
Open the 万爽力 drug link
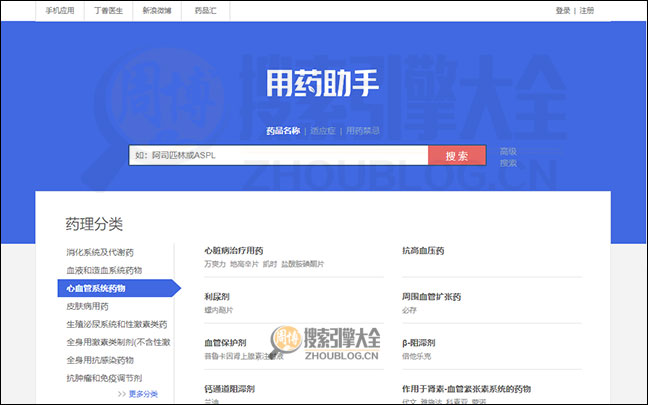tap(215, 264)
